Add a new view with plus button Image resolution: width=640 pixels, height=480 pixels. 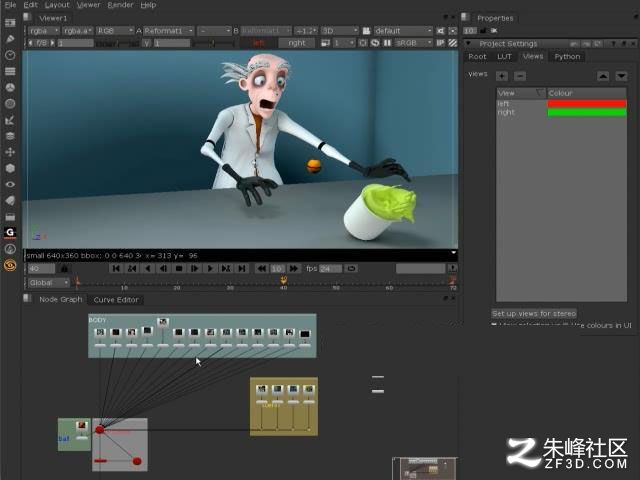(x=502, y=76)
